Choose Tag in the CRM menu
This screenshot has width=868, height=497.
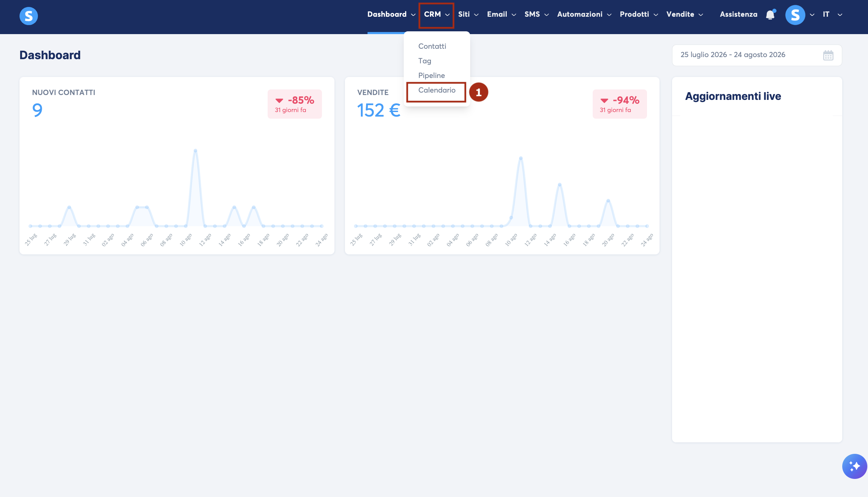click(x=425, y=61)
